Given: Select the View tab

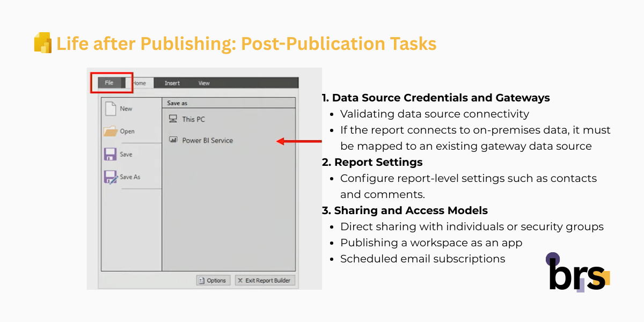Looking at the screenshot, I should 203,83.
